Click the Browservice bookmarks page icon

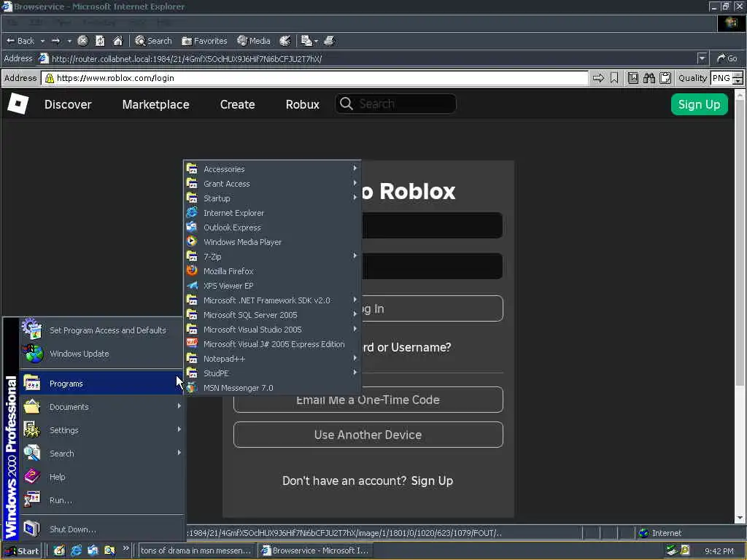point(633,78)
